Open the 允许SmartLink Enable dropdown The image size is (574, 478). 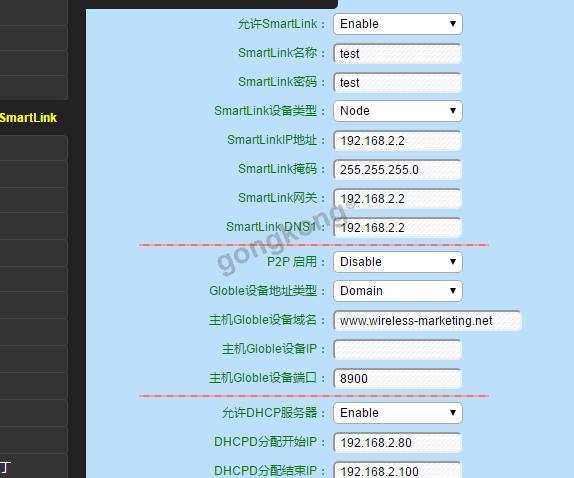(398, 24)
